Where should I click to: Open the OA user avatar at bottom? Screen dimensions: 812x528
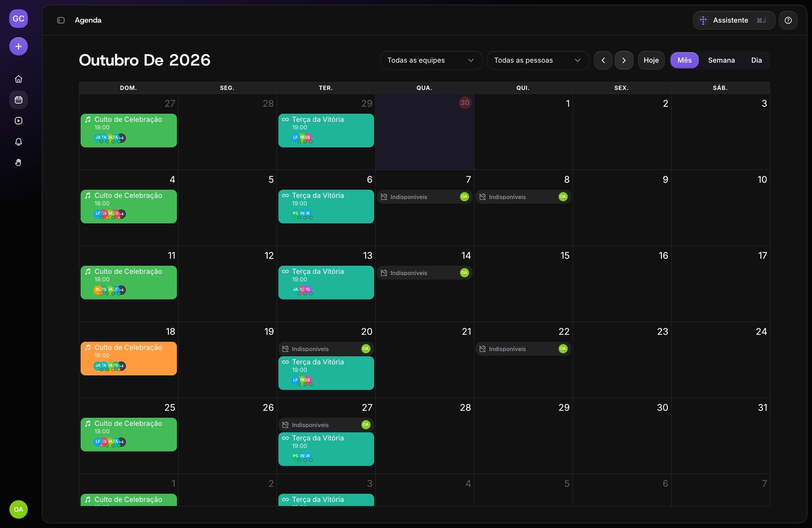pyautogui.click(x=18, y=509)
